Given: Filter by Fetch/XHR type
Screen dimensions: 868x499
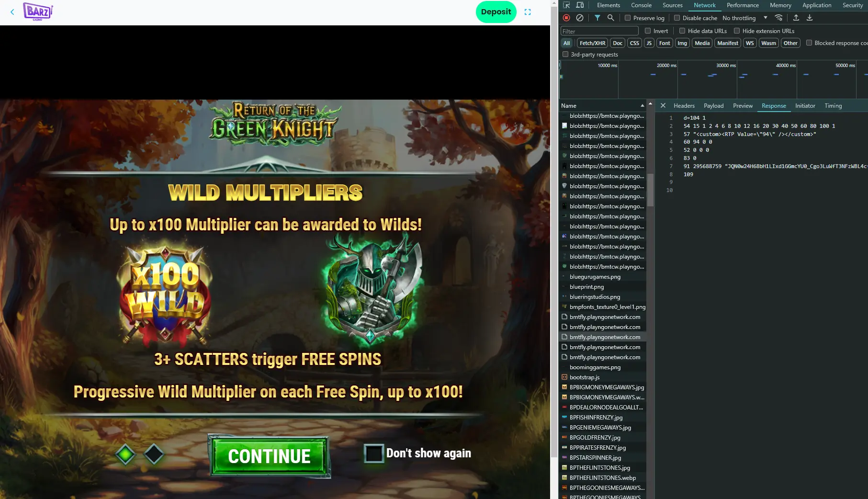Looking at the screenshot, I should [x=592, y=43].
